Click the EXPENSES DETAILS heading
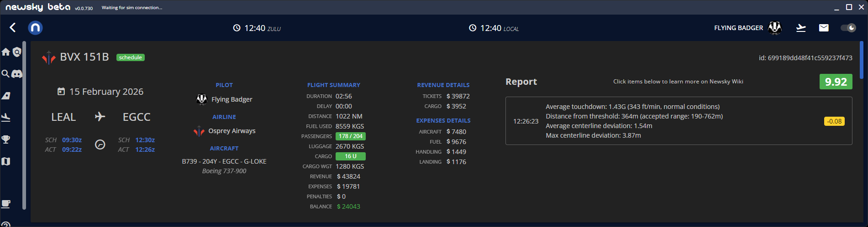868x227 pixels. [443, 121]
